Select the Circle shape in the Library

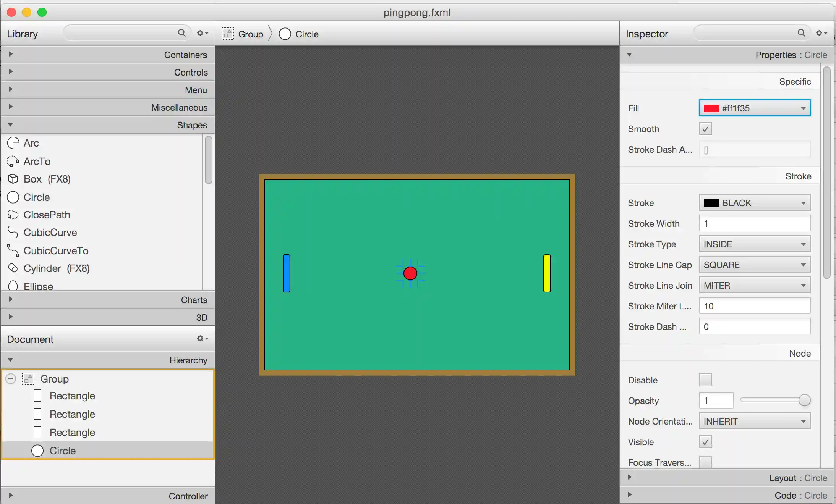click(36, 197)
